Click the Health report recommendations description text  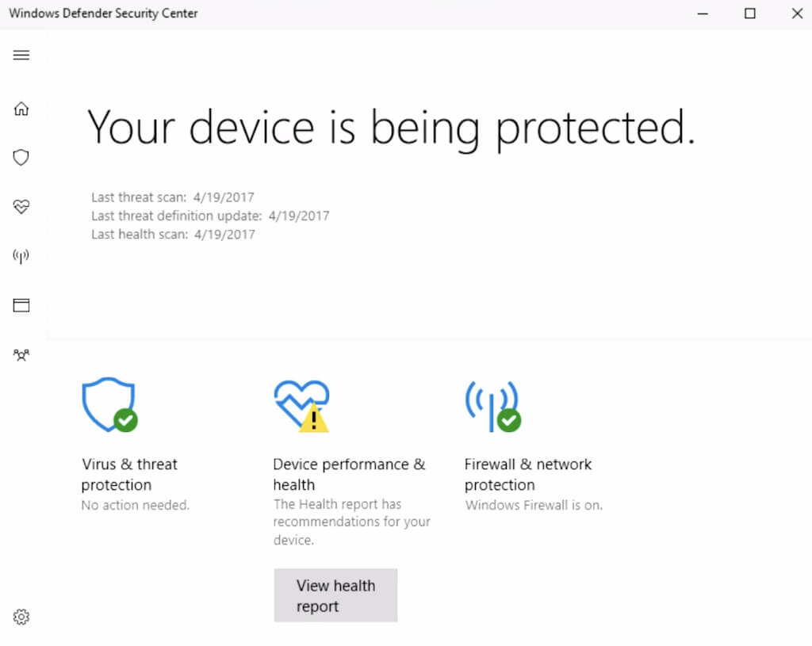click(351, 522)
